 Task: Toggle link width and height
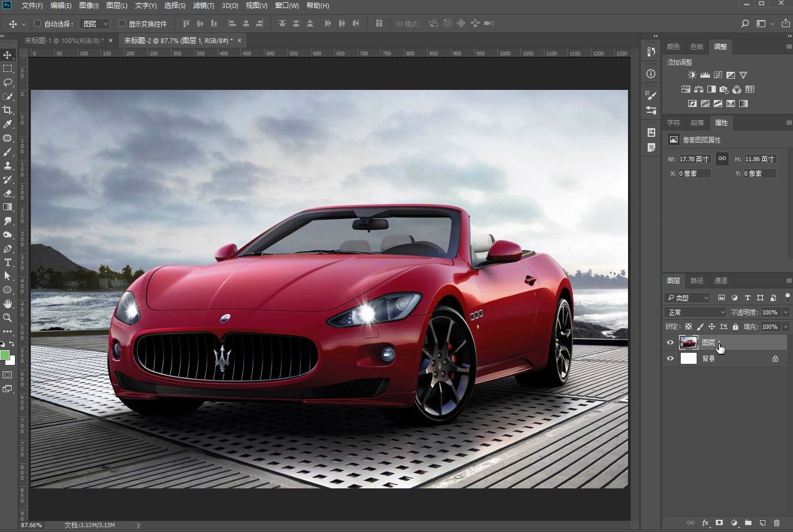(x=722, y=159)
